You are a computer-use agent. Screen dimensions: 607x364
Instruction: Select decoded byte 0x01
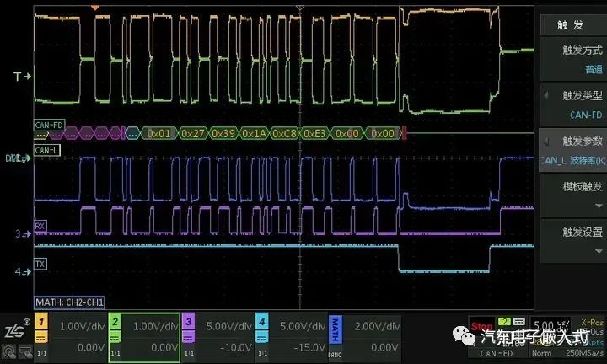(159, 133)
